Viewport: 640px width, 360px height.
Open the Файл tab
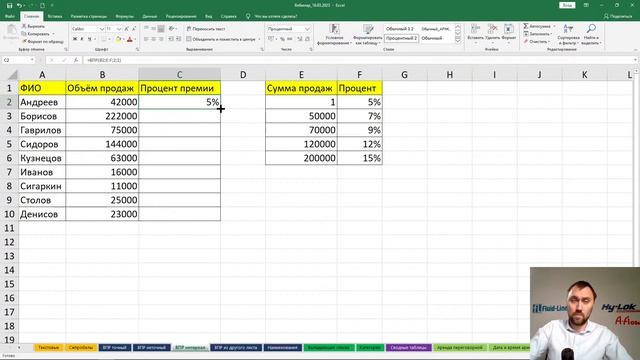click(x=10, y=16)
